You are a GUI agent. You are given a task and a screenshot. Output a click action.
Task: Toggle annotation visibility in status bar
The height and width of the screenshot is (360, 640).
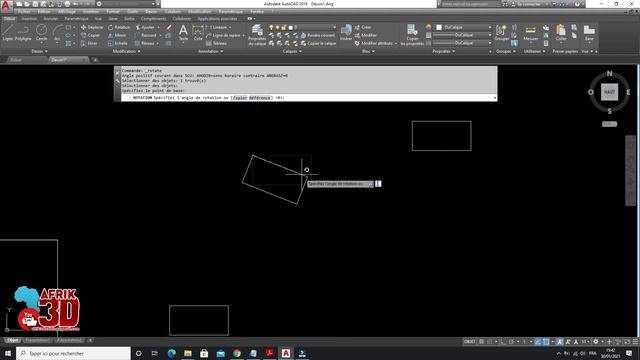[560, 341]
